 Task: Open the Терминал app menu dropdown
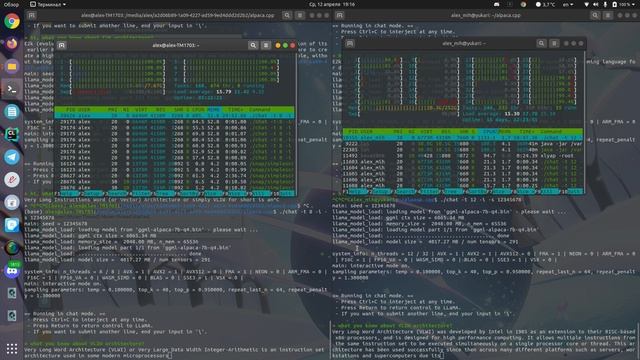[x=48, y=4]
